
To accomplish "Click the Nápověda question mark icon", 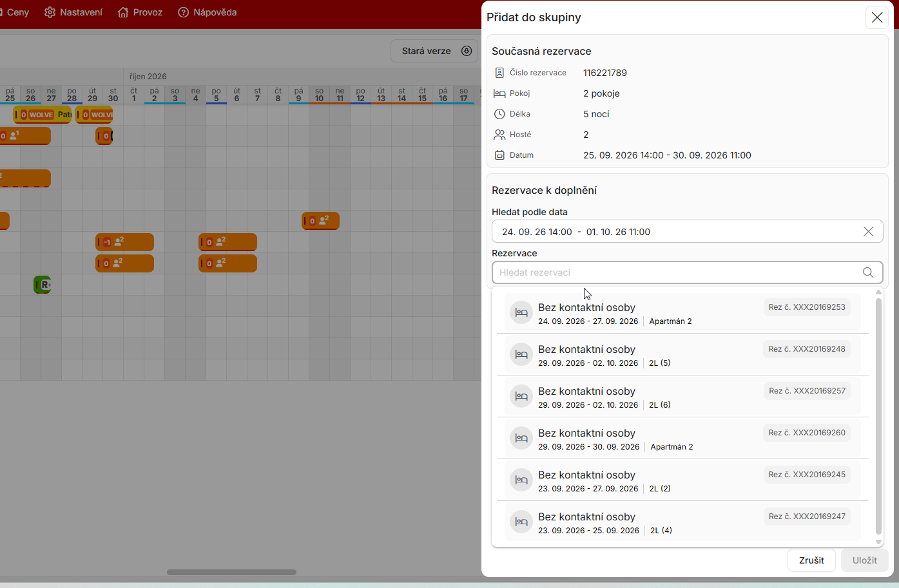I will 184,12.
